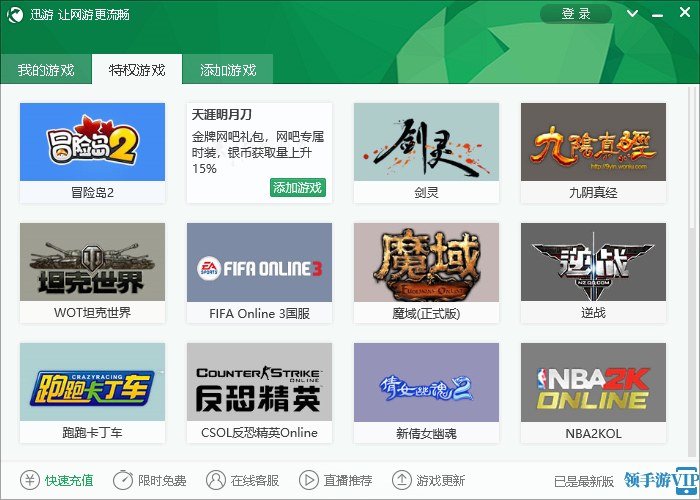
Task: Click the stopwatch icon for 限时免费
Action: (123, 480)
